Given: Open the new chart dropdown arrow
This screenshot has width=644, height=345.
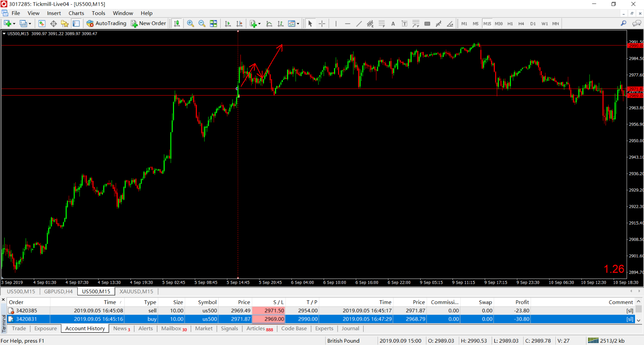Looking at the screenshot, I should point(14,24).
